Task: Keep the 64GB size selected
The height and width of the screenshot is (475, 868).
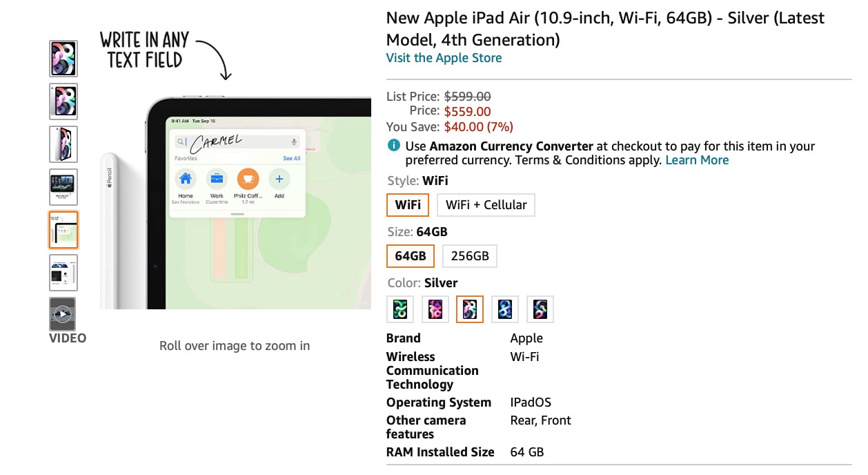Action: (410, 255)
